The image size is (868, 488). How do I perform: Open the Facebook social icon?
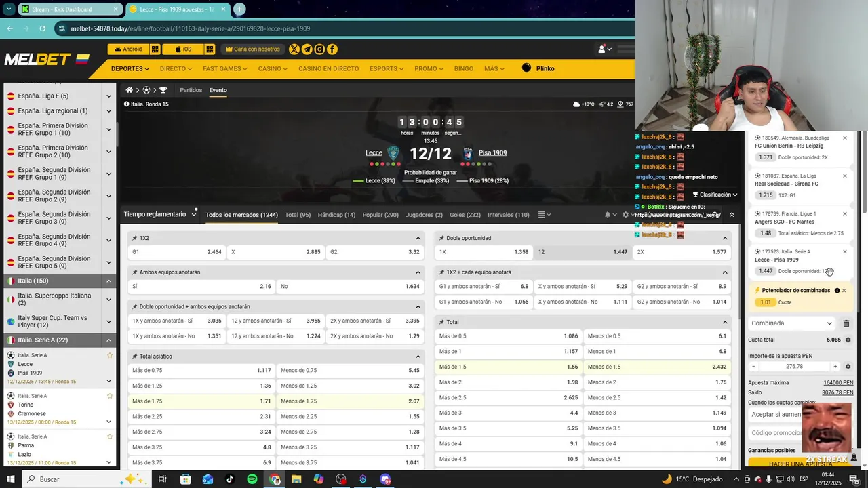(x=332, y=49)
